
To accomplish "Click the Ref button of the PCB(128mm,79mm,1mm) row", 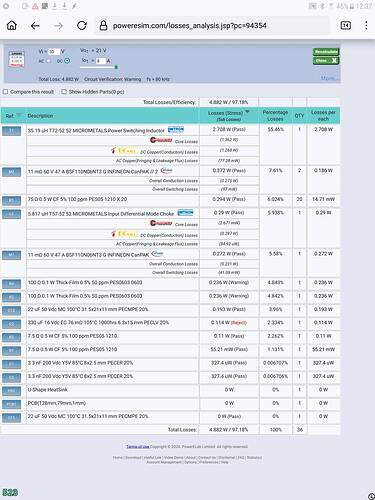I will pyautogui.click(x=12, y=404).
